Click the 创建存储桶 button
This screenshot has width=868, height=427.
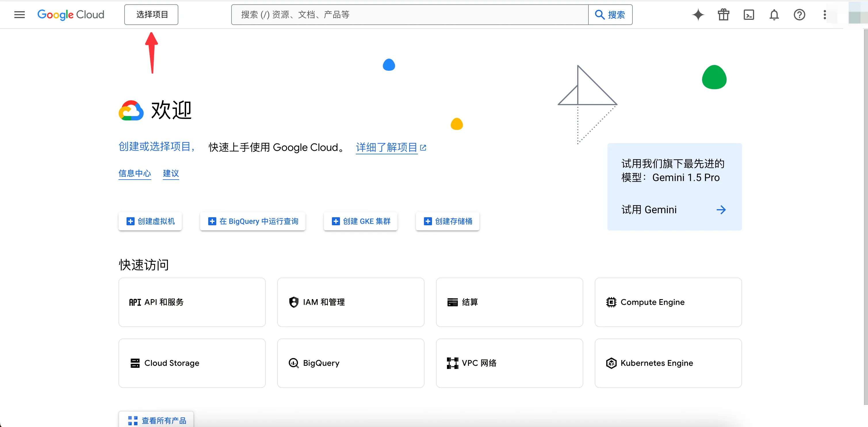[x=448, y=221]
